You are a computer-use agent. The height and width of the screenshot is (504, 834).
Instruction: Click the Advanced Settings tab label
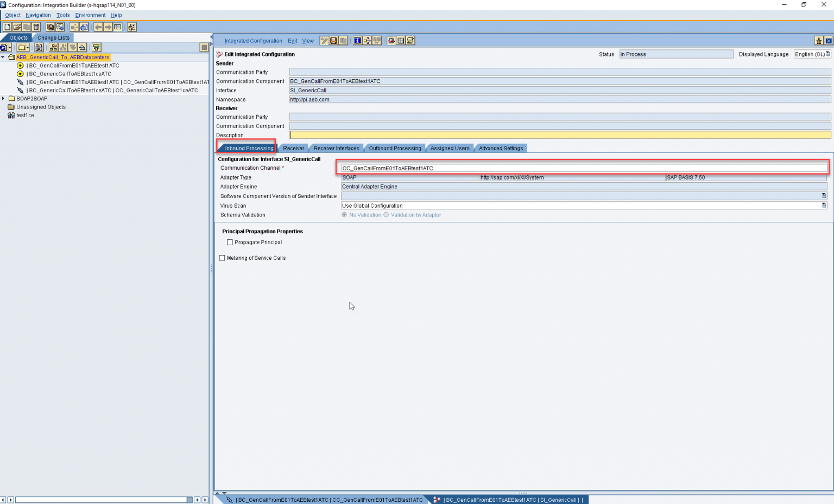[x=500, y=148]
